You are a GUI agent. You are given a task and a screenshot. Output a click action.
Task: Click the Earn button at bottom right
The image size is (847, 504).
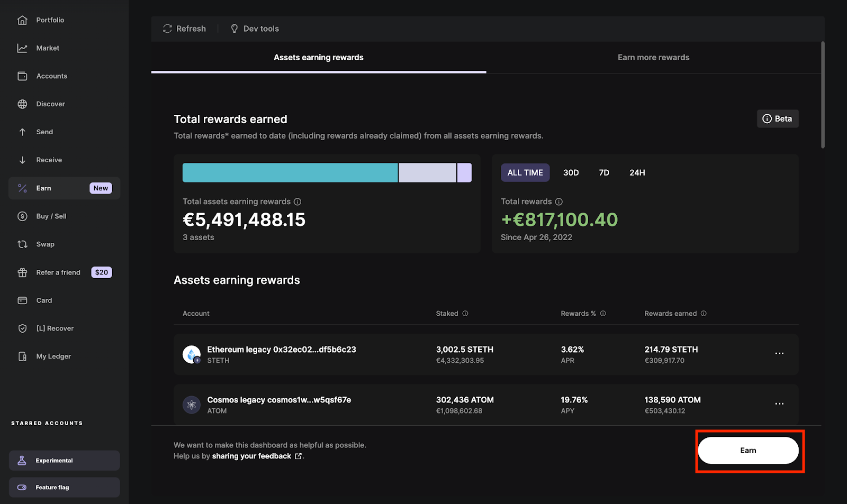coord(748,450)
